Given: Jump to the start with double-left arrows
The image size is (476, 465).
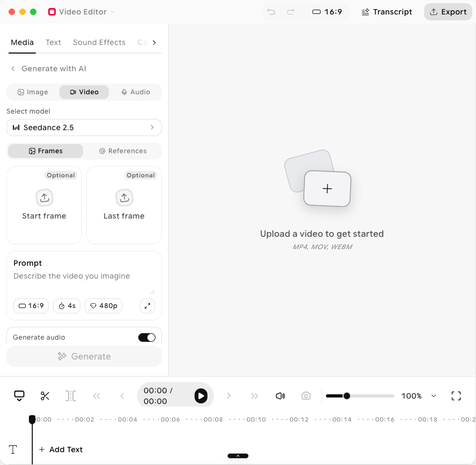Looking at the screenshot, I should 96,396.
